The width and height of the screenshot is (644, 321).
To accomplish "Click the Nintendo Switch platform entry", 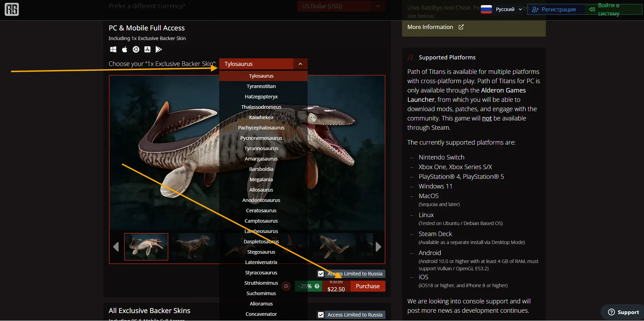I will tap(441, 157).
